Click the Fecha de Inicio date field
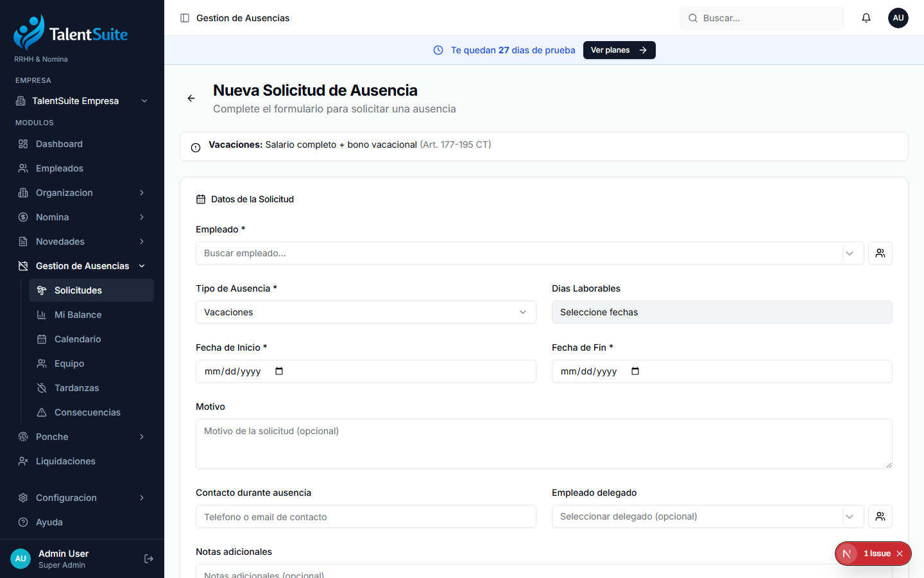This screenshot has height=578, width=924. tap(366, 371)
